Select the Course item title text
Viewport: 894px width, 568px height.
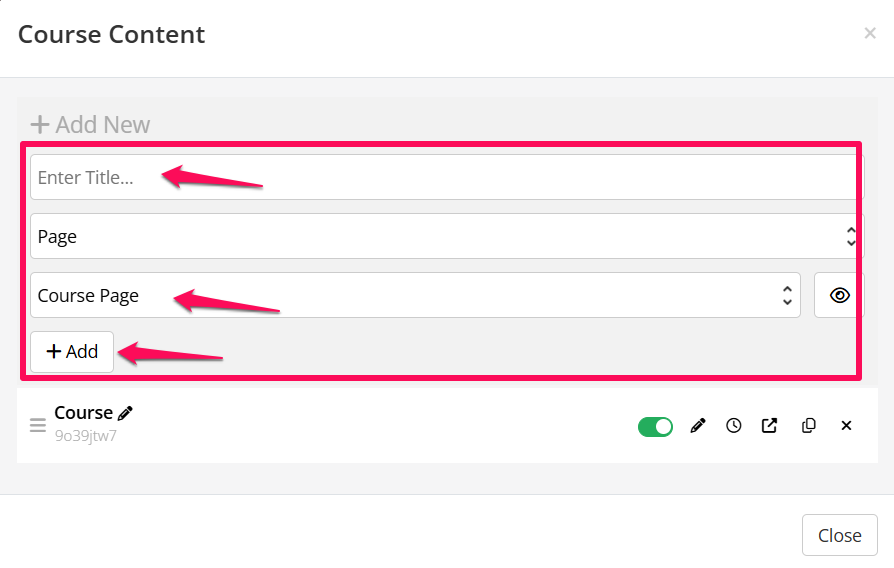83,413
